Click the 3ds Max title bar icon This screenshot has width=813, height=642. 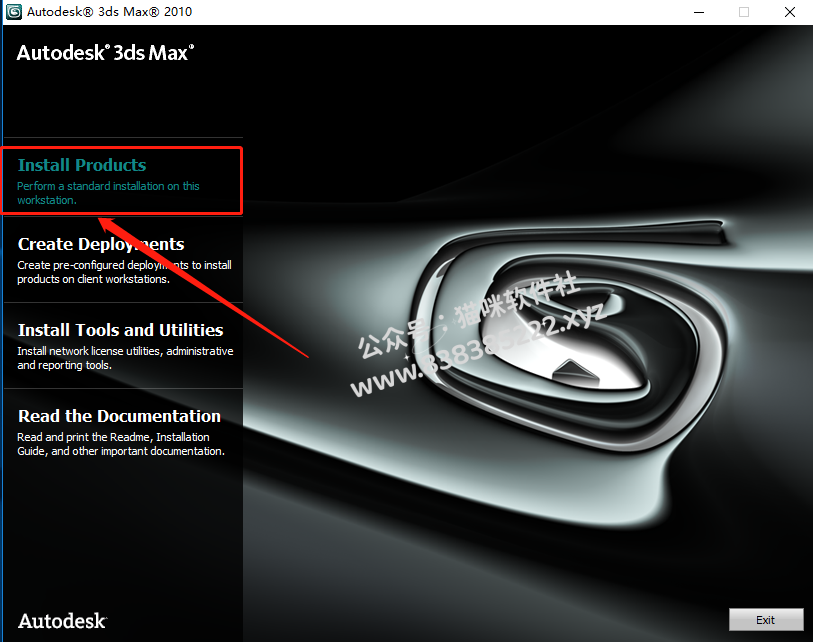pos(13,11)
